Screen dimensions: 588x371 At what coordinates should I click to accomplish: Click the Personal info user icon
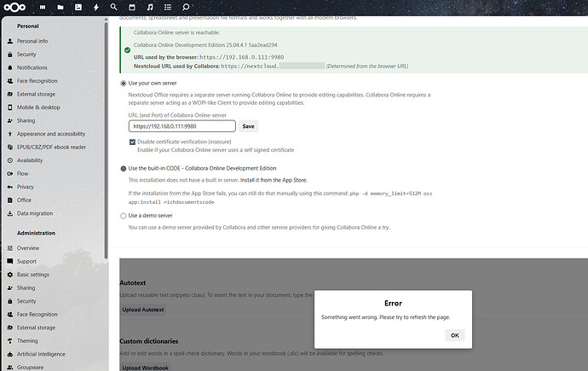10,41
